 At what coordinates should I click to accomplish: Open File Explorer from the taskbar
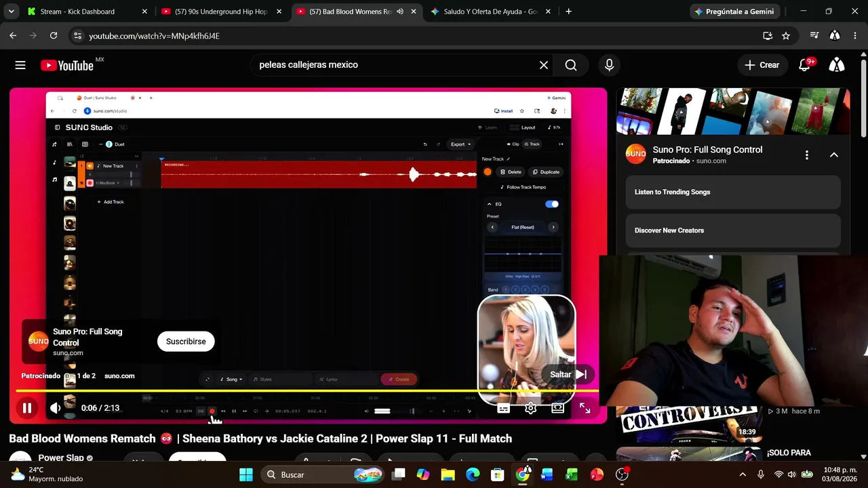448,474
